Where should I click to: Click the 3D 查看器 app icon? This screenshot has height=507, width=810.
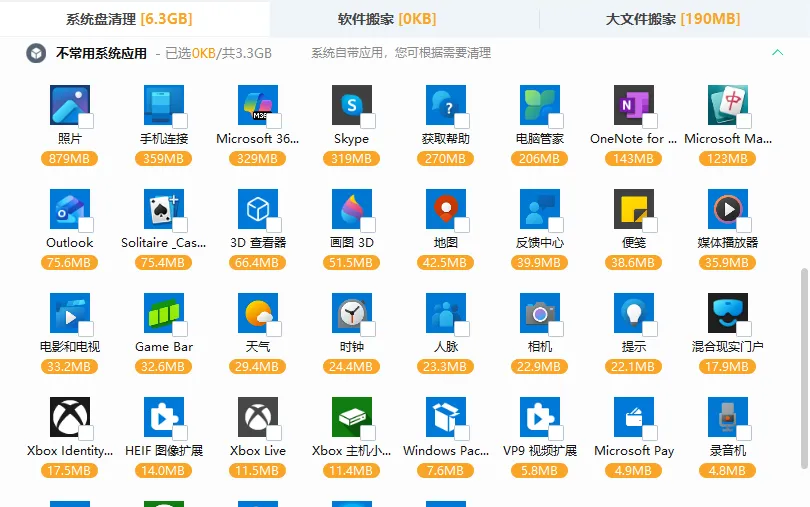coord(258,209)
